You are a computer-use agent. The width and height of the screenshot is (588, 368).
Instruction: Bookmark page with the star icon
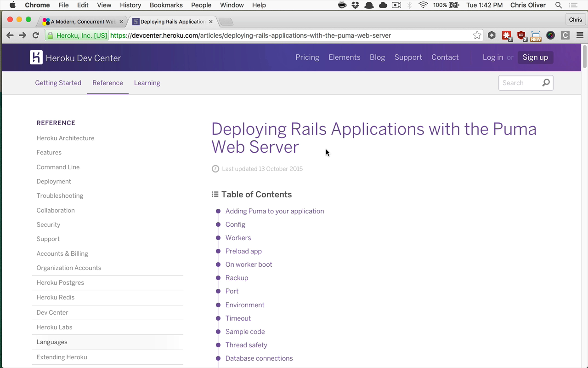coord(477,35)
